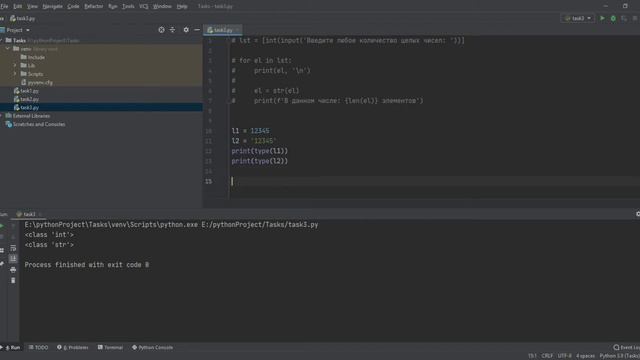
Task: Click the pin tab icon in Run panel
Action: [x=2, y=264]
